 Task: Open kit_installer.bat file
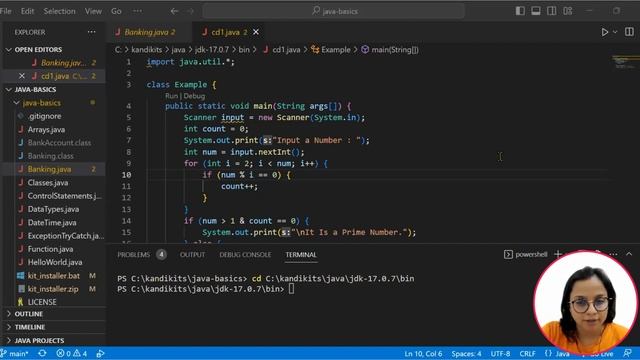(x=54, y=276)
